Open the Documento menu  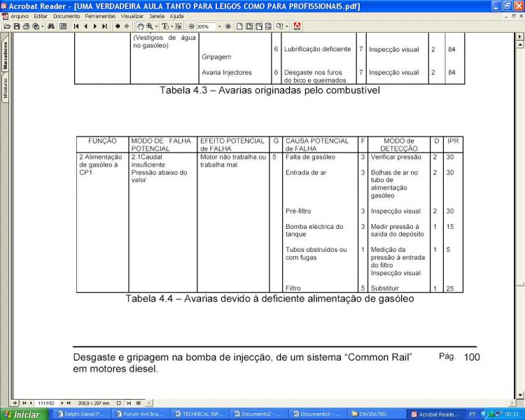[66, 16]
